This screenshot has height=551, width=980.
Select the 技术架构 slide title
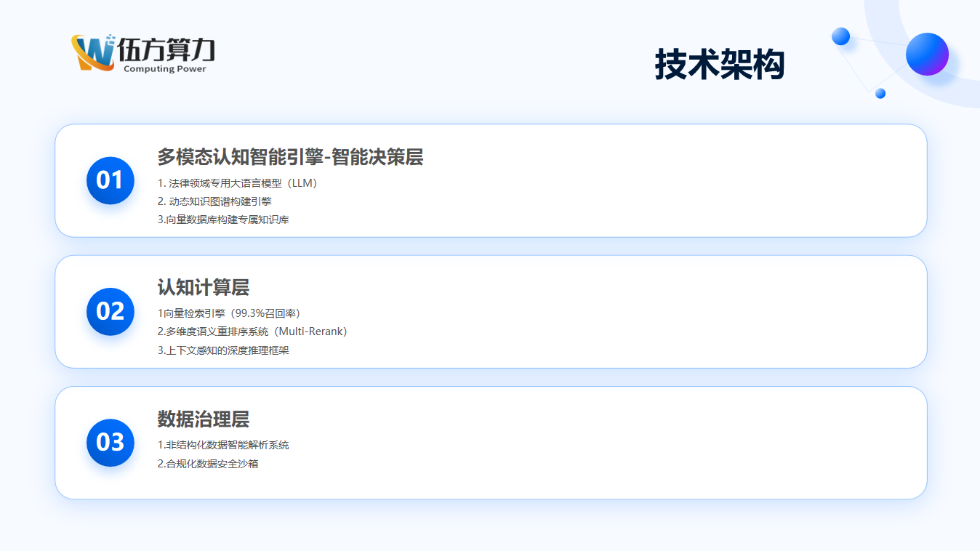click(x=719, y=65)
